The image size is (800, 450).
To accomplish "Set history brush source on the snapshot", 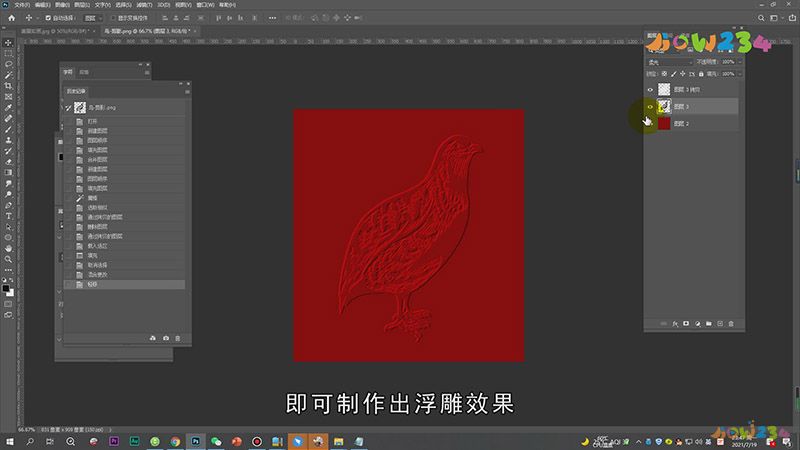I will pyautogui.click(x=68, y=107).
